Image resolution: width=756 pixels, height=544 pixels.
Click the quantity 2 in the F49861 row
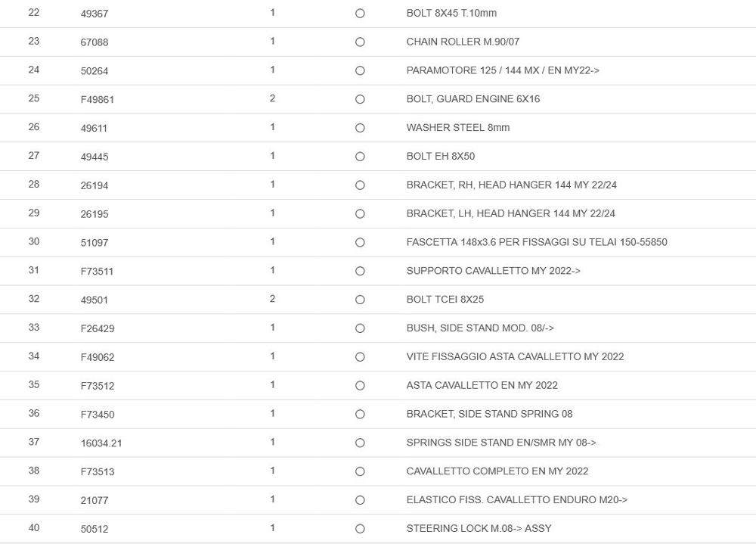coord(272,98)
